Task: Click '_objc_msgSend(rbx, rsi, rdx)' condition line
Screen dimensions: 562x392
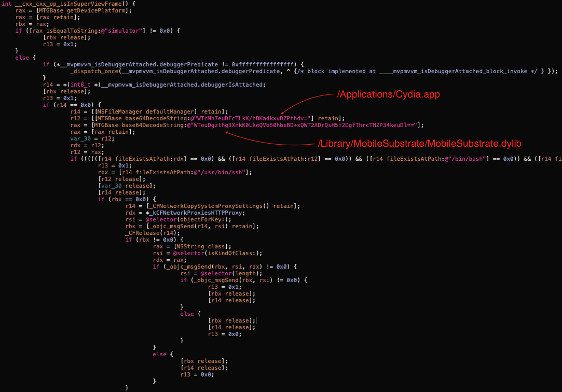Action: coord(225,267)
